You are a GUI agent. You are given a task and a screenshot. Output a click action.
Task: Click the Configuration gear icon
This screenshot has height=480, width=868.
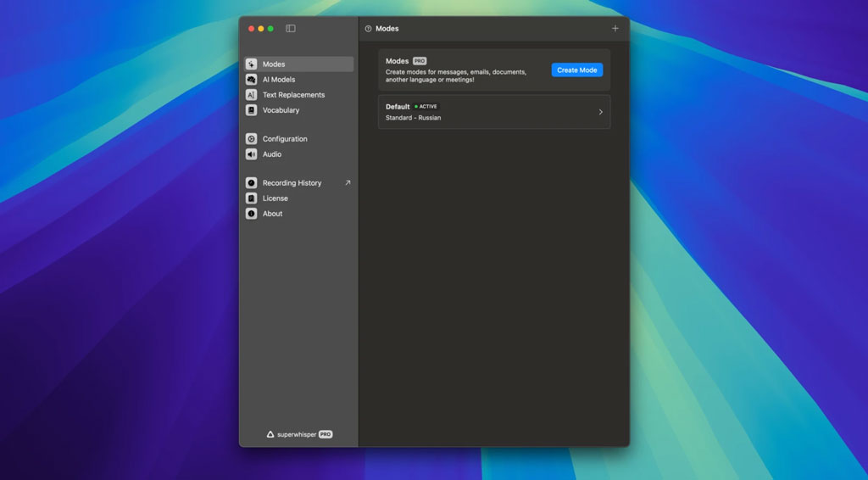coord(252,139)
